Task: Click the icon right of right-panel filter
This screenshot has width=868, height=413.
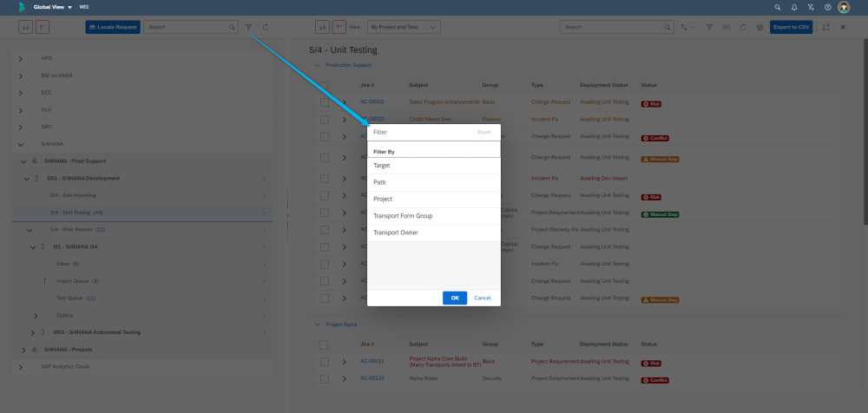Action: (727, 27)
